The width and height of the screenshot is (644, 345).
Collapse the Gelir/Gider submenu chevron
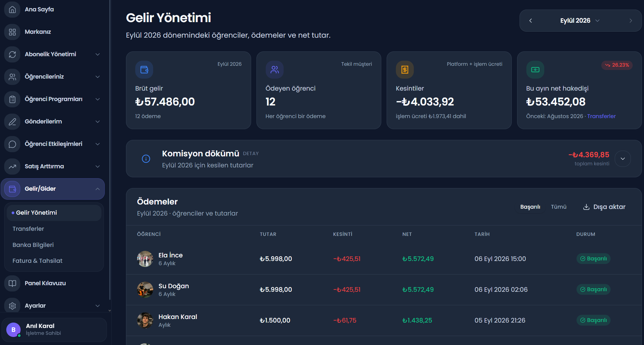98,189
